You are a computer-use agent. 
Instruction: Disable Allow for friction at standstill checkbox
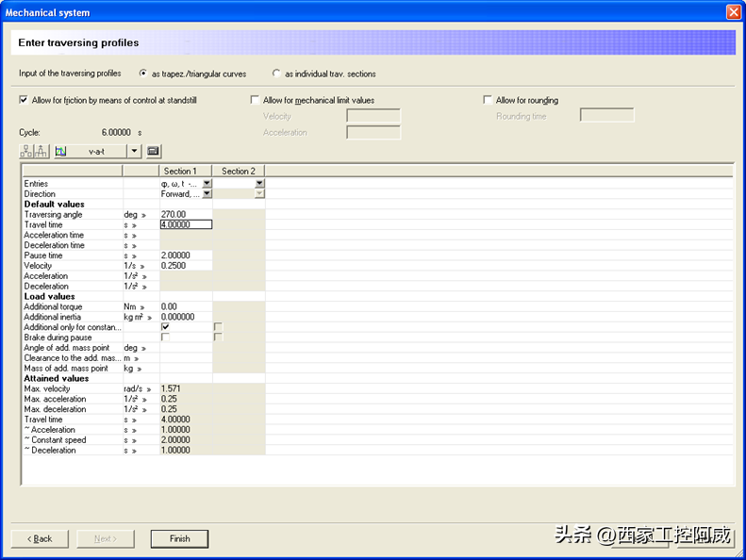(24, 100)
